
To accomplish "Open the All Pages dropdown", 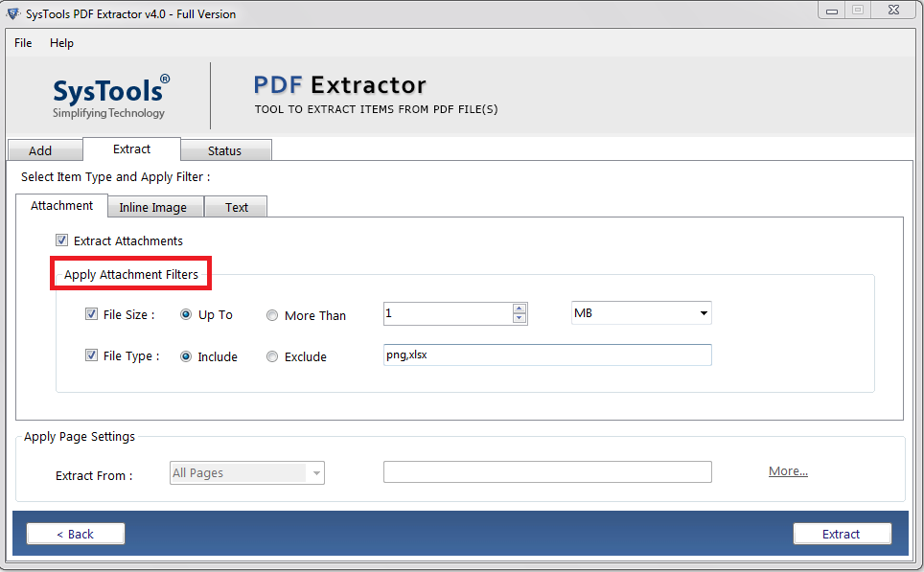I will tap(247, 473).
